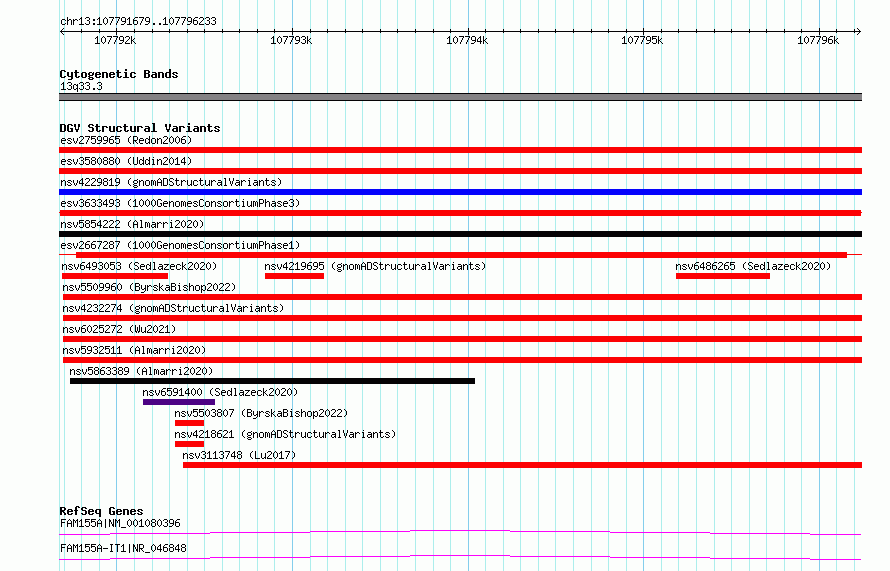Screen dimensions: 890x571
Task: Click the RefSeq Genes track title
Action: tap(101, 511)
